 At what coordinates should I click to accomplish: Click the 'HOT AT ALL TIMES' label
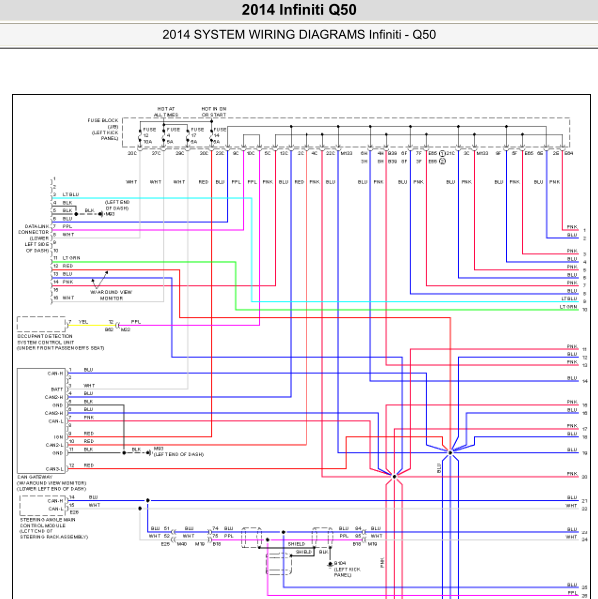(x=166, y=112)
